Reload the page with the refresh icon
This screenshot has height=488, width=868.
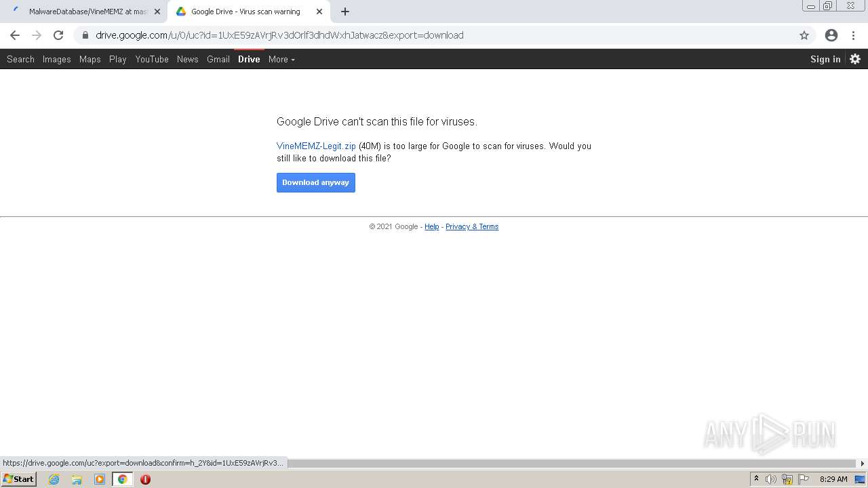pyautogui.click(x=58, y=35)
